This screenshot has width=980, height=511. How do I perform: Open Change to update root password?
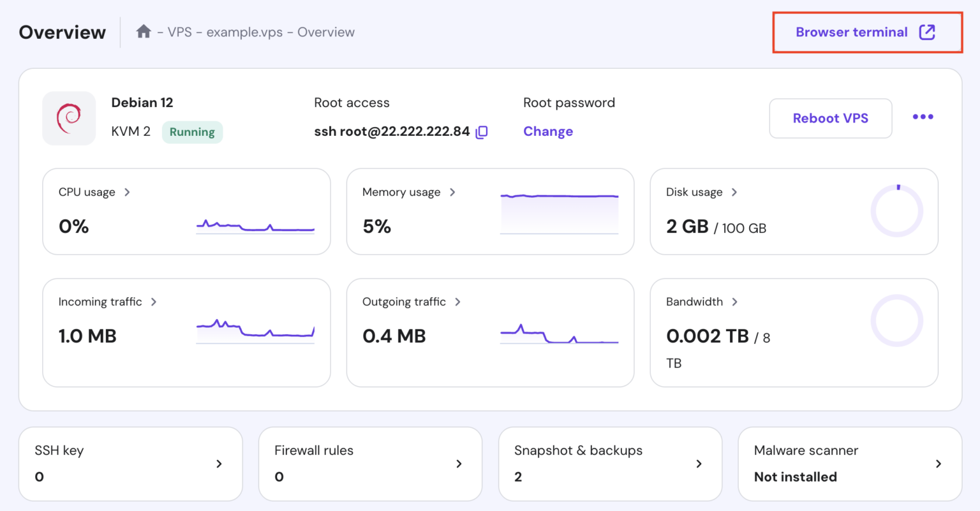(548, 131)
